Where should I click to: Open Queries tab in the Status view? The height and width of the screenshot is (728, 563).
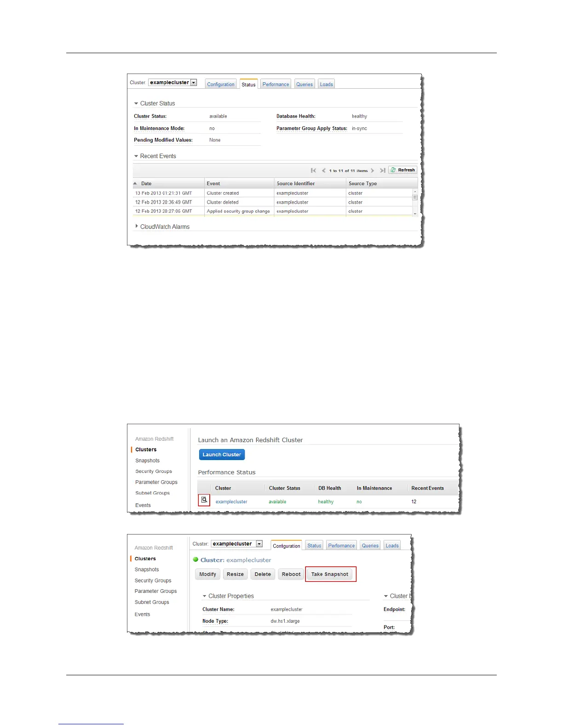(304, 84)
